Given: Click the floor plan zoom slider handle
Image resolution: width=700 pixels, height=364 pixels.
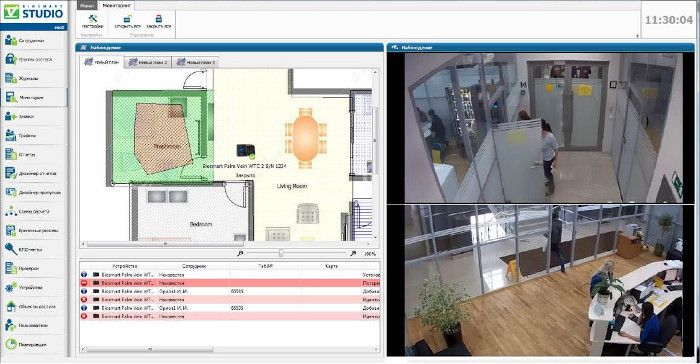Looking at the screenshot, I should 281,253.
